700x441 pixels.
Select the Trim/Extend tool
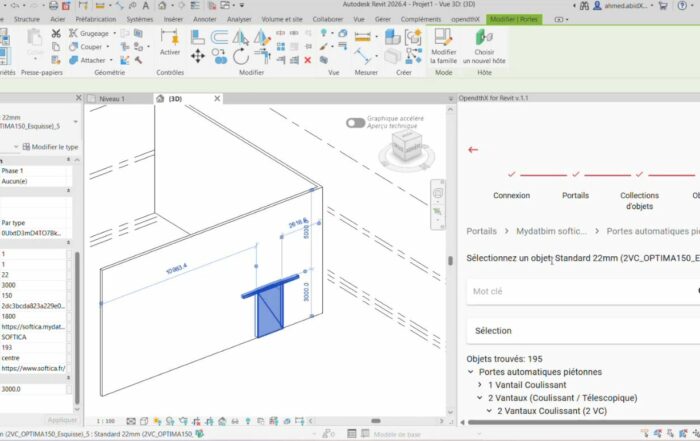point(262,57)
